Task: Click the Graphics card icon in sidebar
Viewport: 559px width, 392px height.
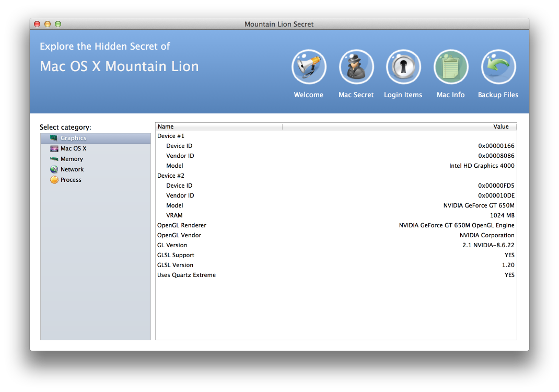Action: tap(54, 138)
